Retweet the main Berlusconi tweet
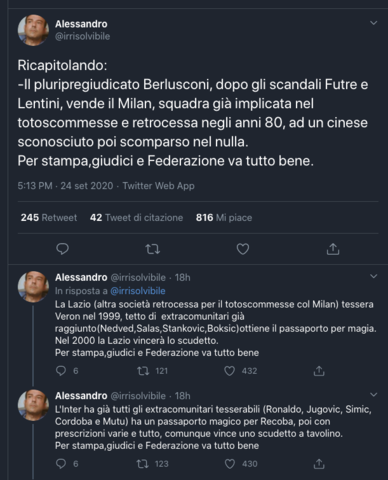The height and width of the screenshot is (480, 388). 153,249
